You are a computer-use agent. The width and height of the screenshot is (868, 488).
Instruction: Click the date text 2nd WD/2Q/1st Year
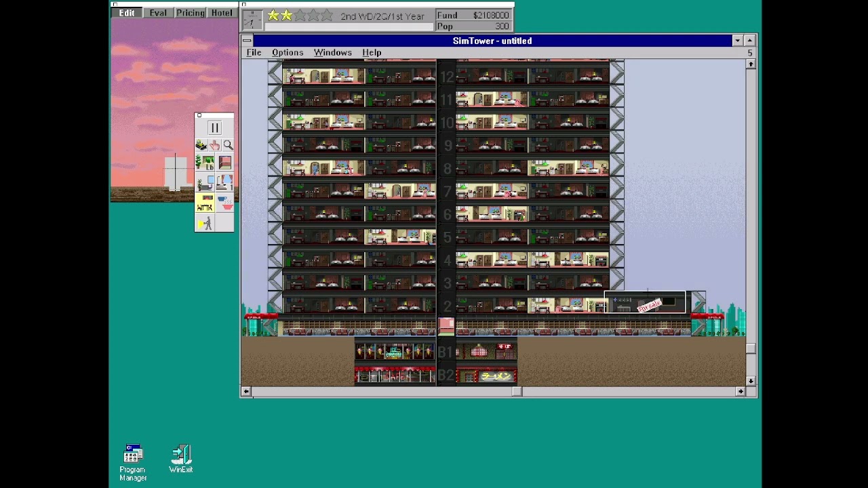click(382, 16)
